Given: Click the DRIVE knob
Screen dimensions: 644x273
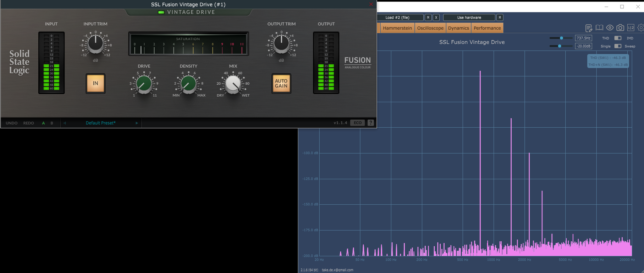Looking at the screenshot, I should [x=144, y=84].
